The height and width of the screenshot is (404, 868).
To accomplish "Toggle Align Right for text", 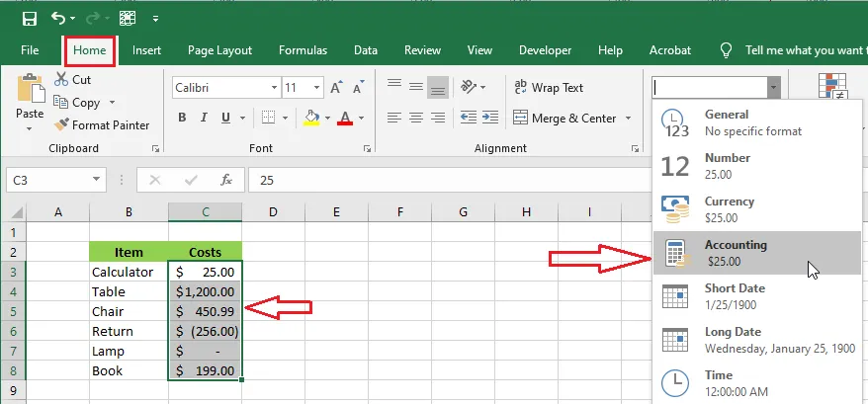I will point(438,118).
